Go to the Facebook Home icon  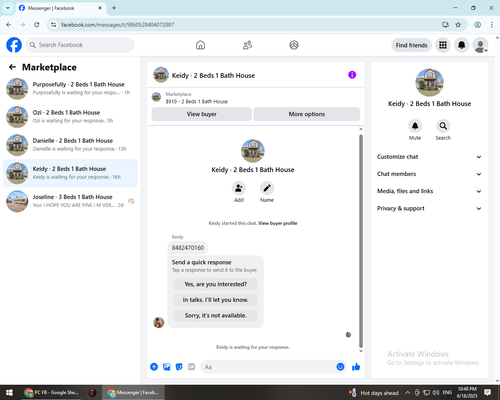click(200, 45)
